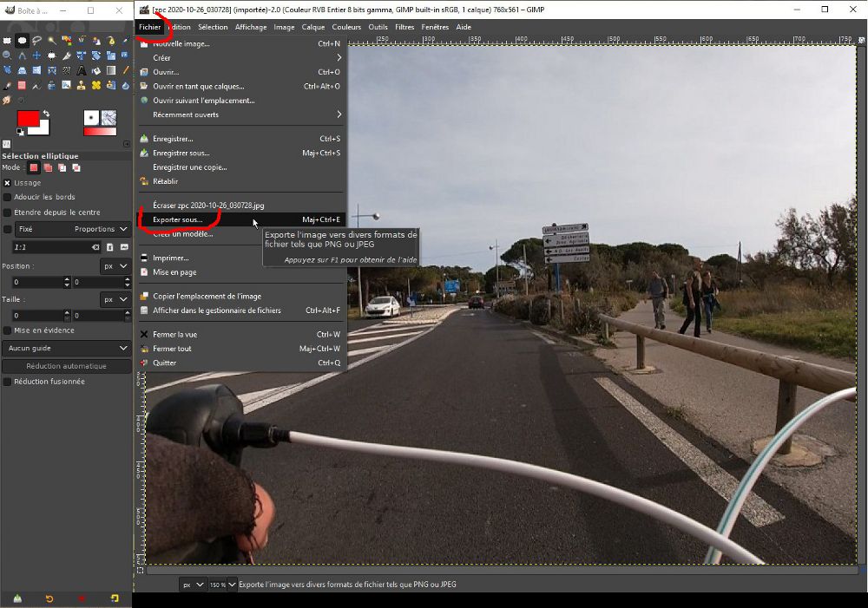Open the Position unit px dropdown

point(115,266)
